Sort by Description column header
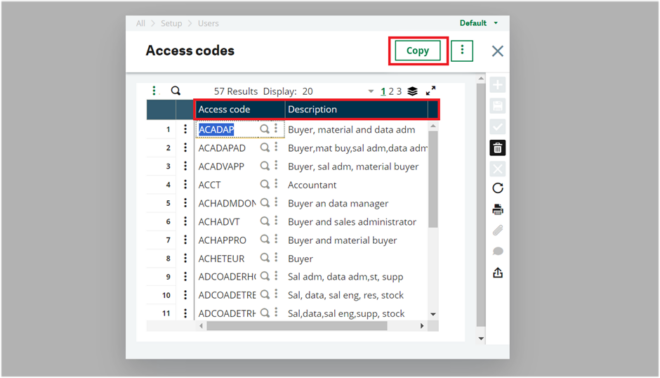660x378 pixels. pyautogui.click(x=357, y=109)
